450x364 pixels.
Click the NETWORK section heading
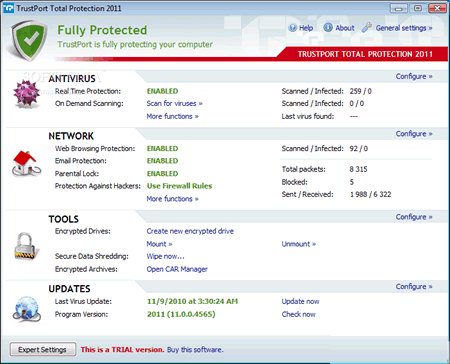71,136
